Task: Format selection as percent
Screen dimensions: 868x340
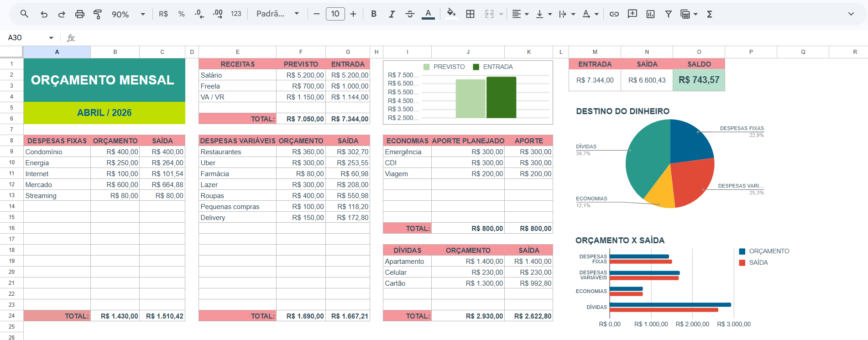Action: [181, 14]
